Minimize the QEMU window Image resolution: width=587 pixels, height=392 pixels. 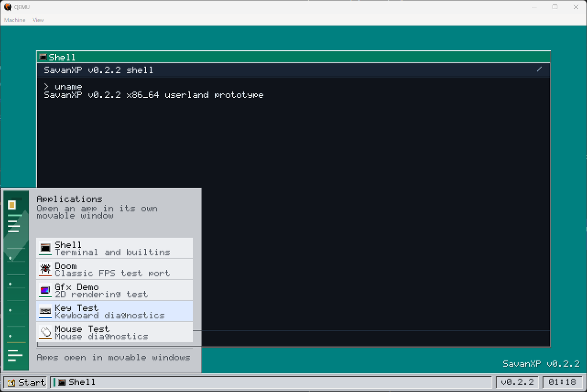534,7
